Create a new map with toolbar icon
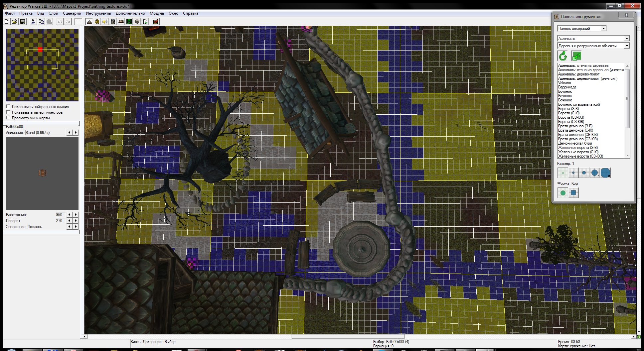 point(7,22)
